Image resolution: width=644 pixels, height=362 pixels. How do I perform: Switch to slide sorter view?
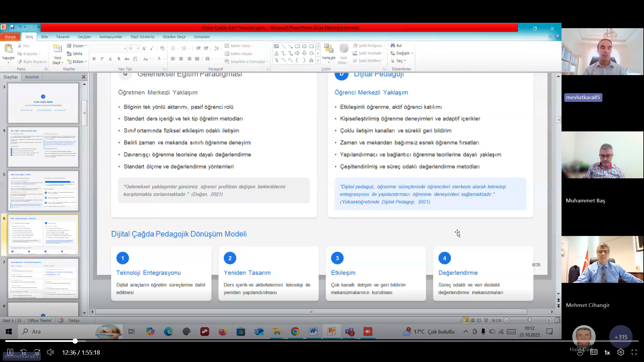pyautogui.click(x=473, y=320)
